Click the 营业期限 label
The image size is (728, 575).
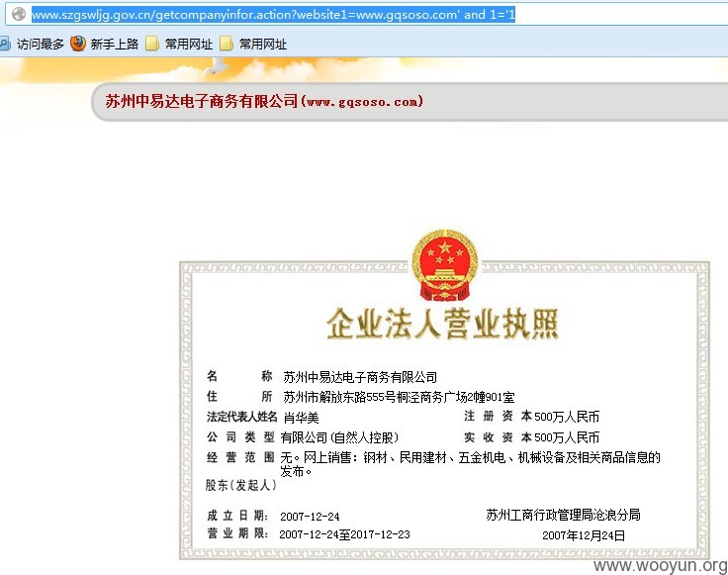(x=237, y=533)
